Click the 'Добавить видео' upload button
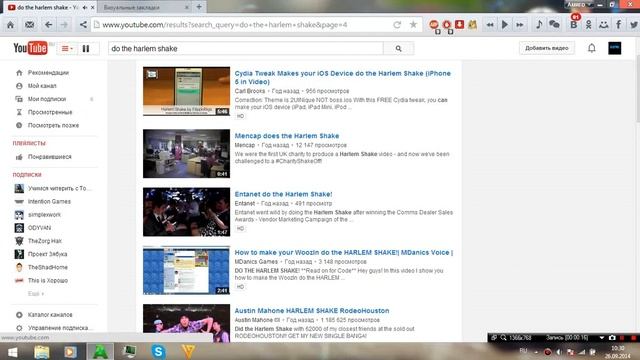 547,48
